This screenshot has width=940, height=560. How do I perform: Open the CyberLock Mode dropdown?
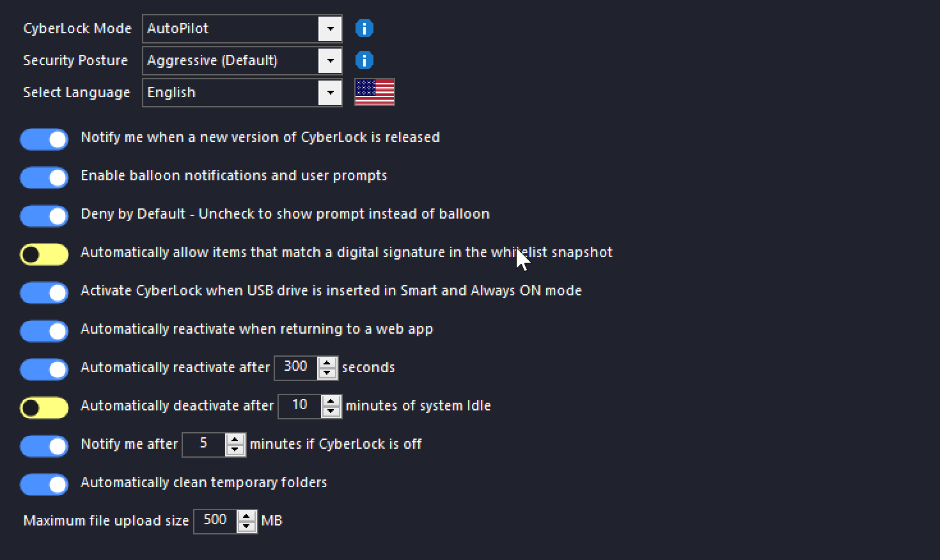[x=330, y=29]
